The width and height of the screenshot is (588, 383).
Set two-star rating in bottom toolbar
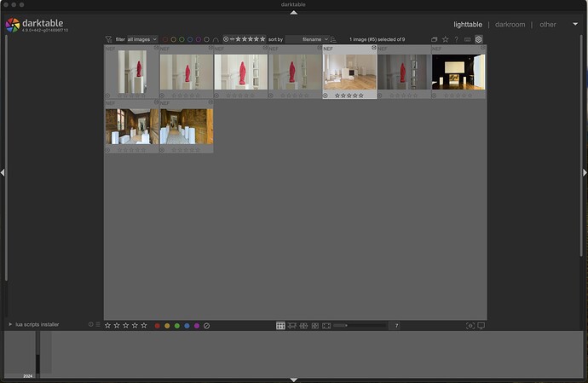pos(117,325)
